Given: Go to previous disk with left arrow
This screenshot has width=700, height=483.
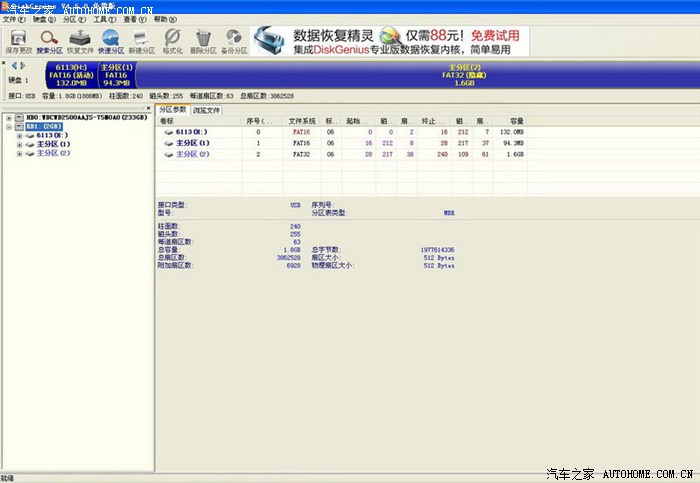Looking at the screenshot, I should point(14,65).
